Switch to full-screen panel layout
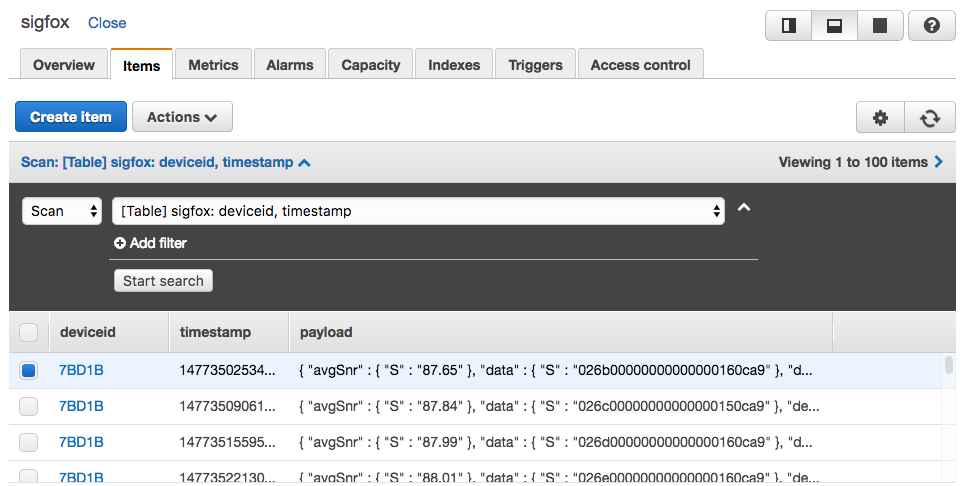This screenshot has height=486, width=960. (x=880, y=25)
